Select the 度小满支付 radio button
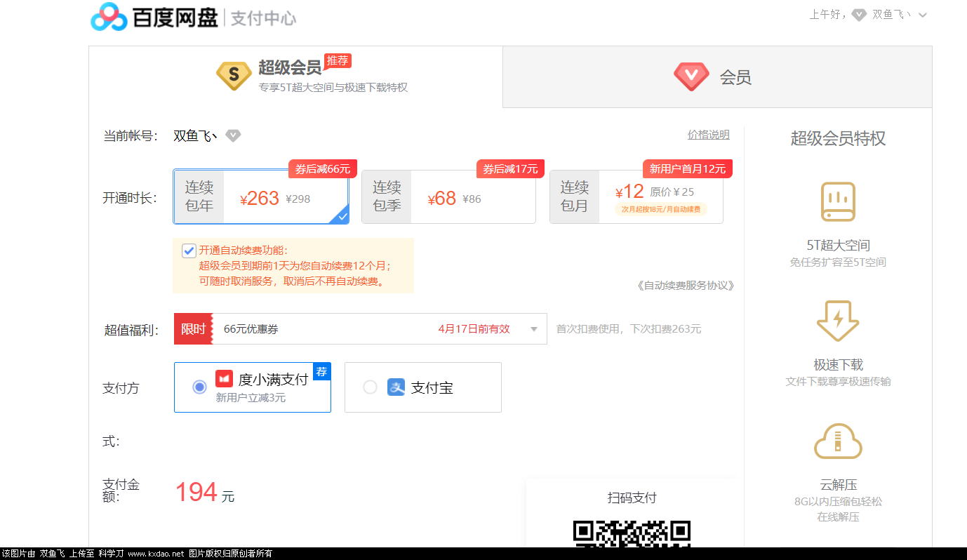The height and width of the screenshot is (560, 967). click(199, 387)
